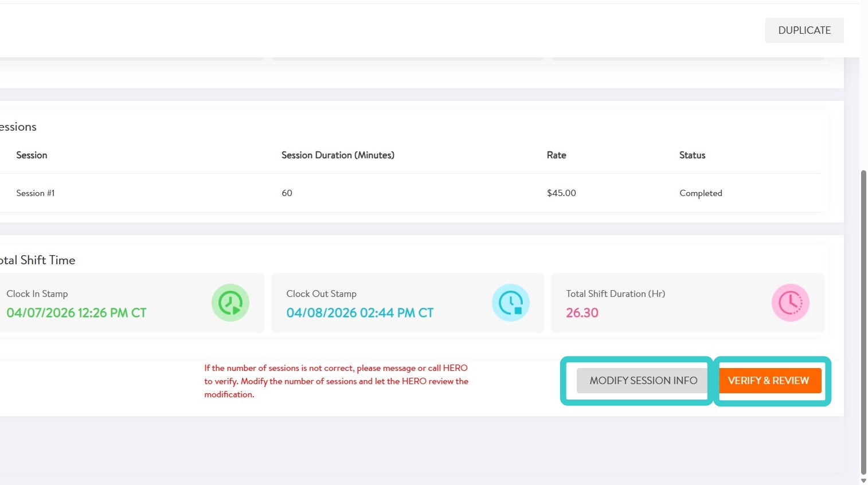Select clock-out time 04/08/2026 02:44 PM CT
This screenshot has width=868, height=485.
pos(360,313)
